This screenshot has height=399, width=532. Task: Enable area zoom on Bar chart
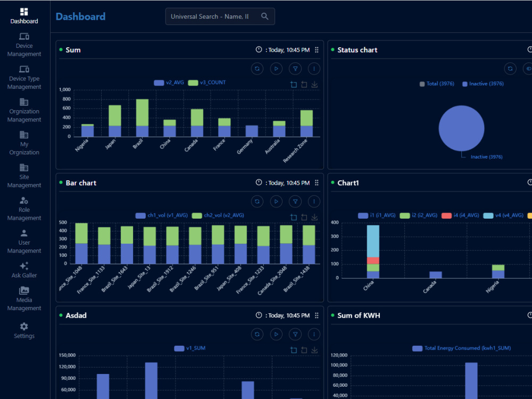(294, 217)
